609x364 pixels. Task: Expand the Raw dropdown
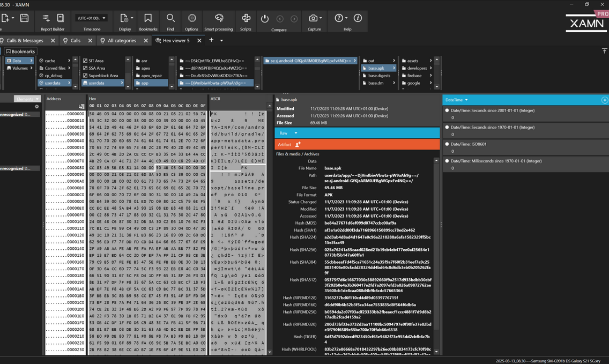(x=295, y=133)
